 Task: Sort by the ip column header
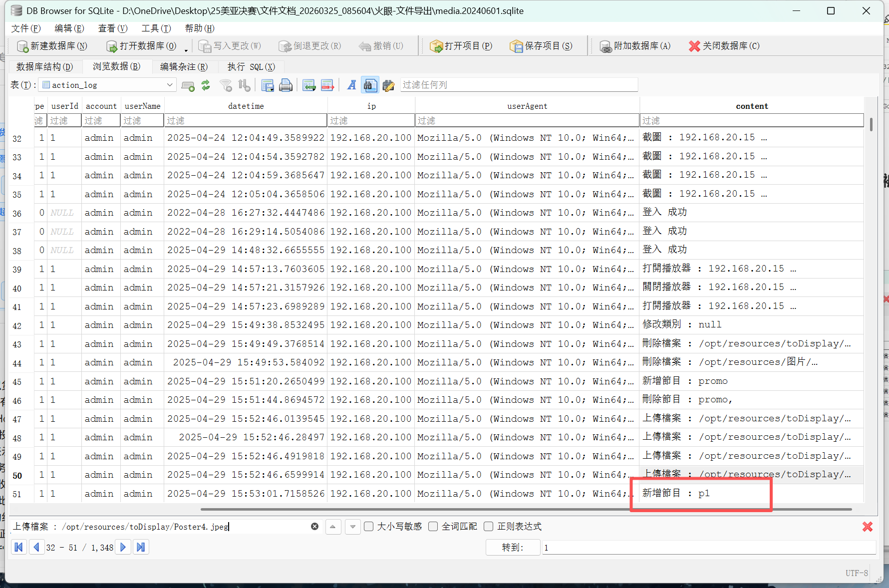pyautogui.click(x=371, y=106)
